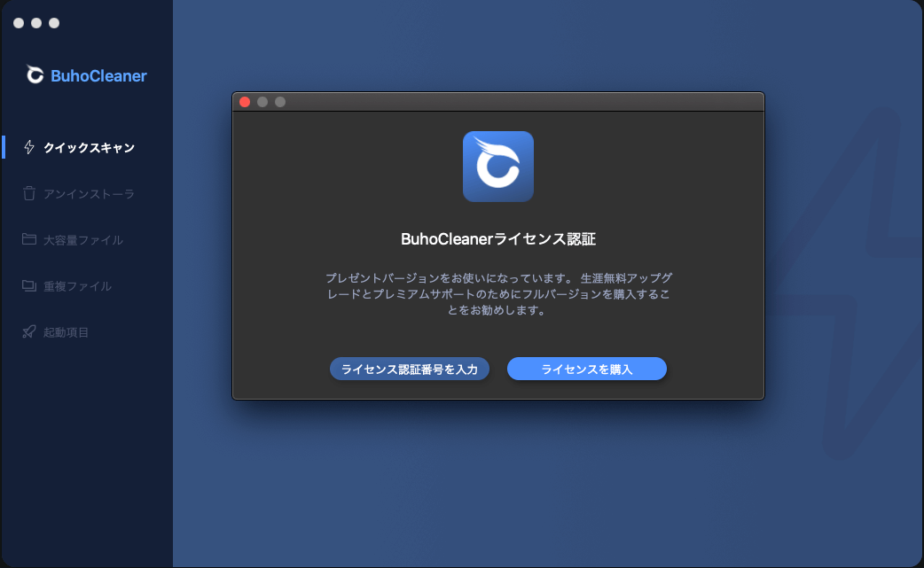Click the duplicate files icon beside 重複ファイル

point(29,285)
